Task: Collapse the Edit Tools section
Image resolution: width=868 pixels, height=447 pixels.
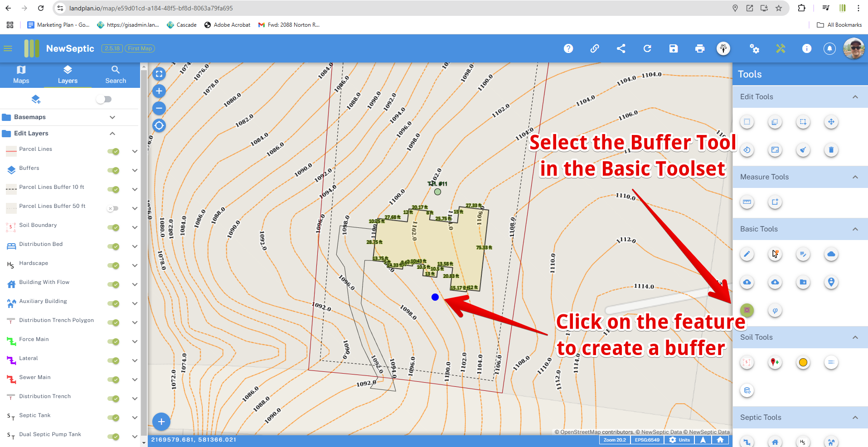Action: click(855, 97)
